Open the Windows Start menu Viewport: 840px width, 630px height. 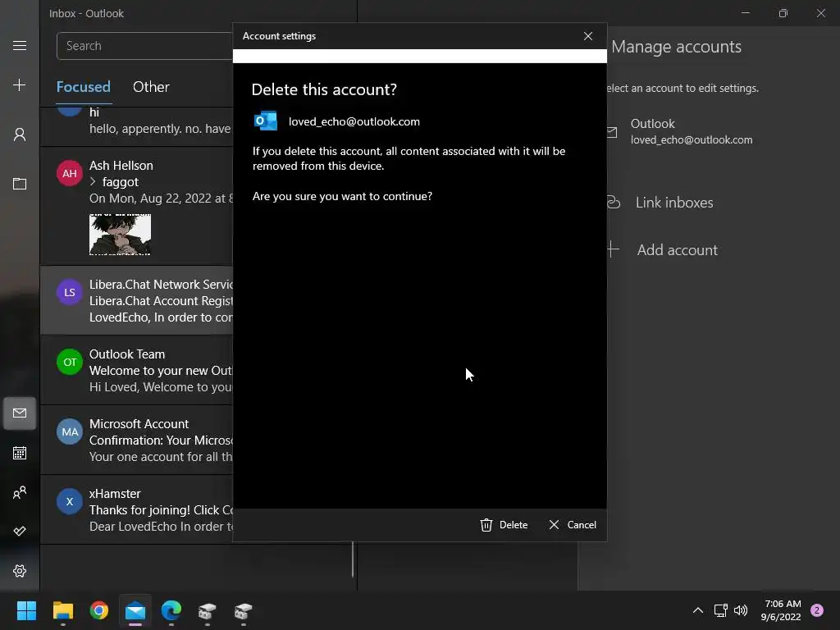26,610
